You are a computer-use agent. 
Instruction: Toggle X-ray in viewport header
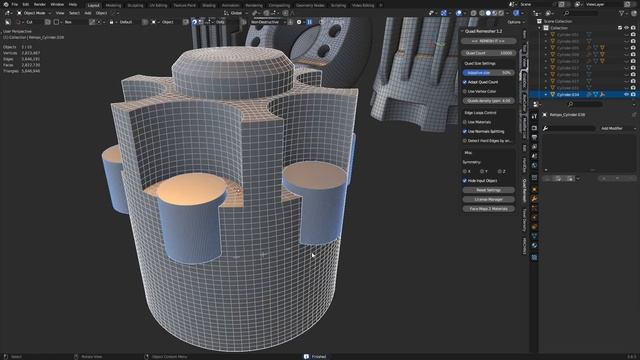[x=473, y=13]
